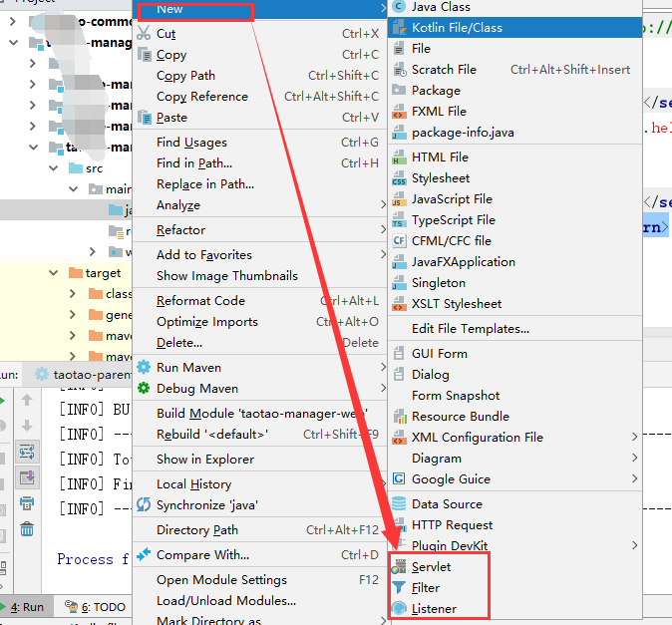Viewport: 672px width, 625px height.
Task: Select Find Usages menu entry
Action: tap(259, 143)
